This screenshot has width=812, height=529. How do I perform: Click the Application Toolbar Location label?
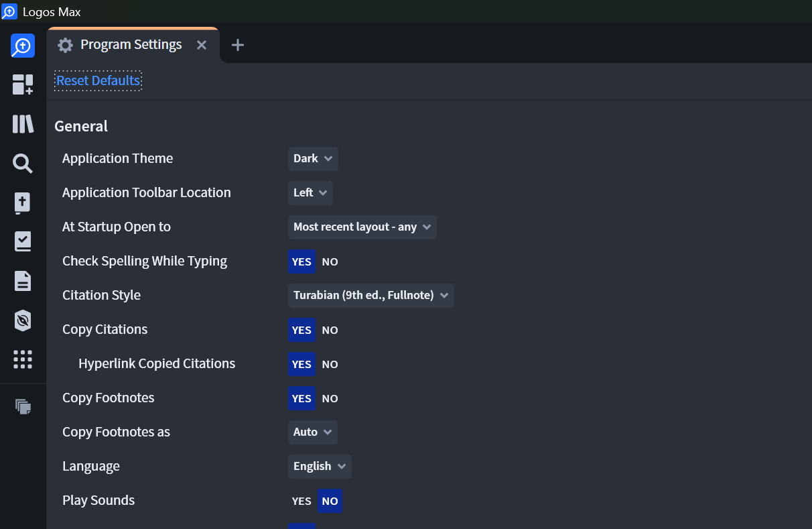tap(147, 192)
